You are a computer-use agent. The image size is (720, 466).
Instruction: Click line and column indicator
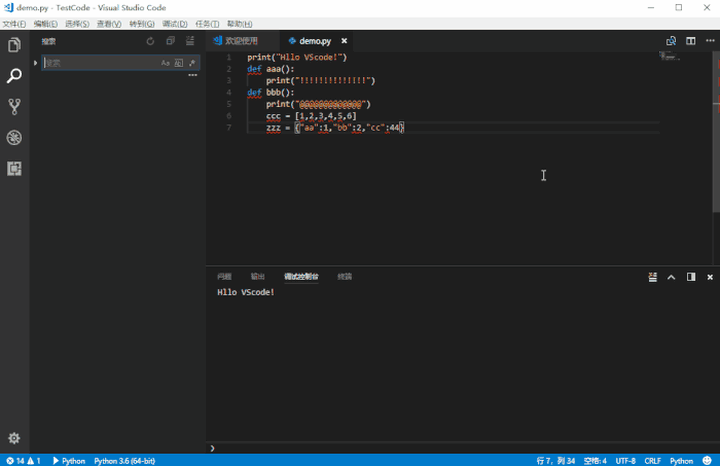[x=556, y=460]
